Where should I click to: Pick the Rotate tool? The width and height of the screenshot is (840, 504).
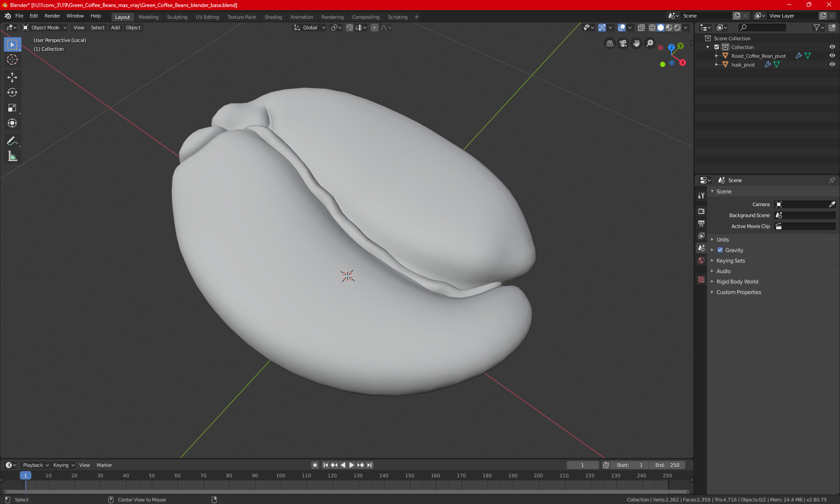[x=12, y=93]
